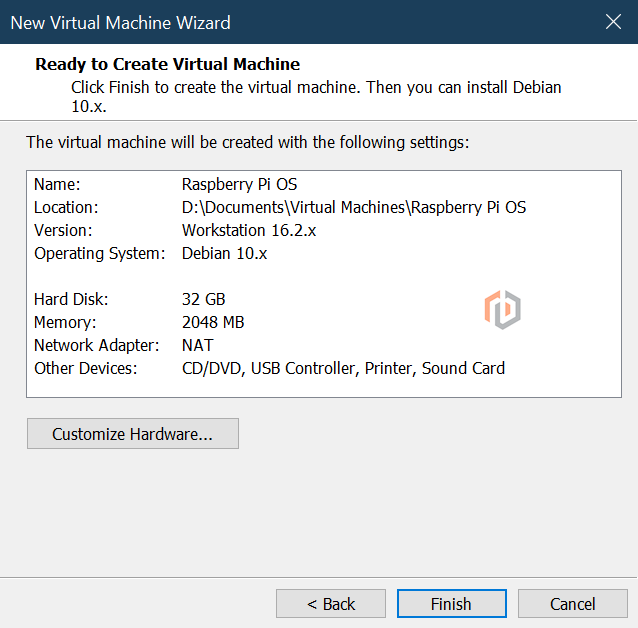Click the Ready to Create Virtual Machine heading
The width and height of the screenshot is (638, 628).
tap(167, 64)
